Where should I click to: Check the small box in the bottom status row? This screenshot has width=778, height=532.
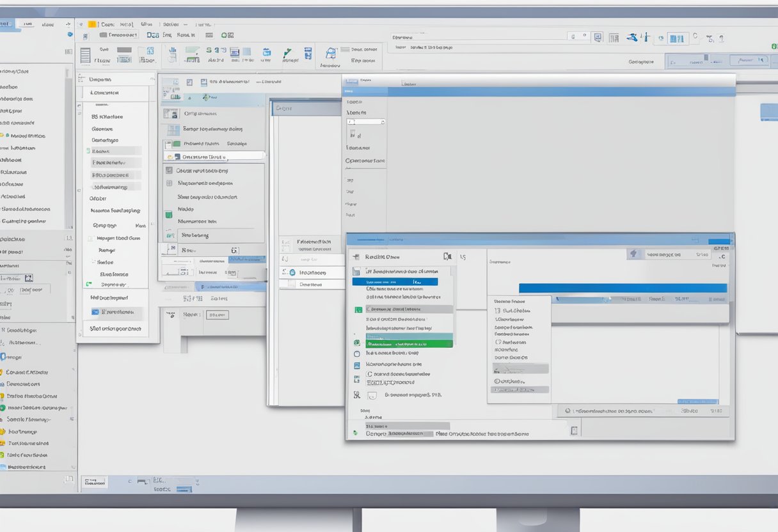[x=573, y=430]
